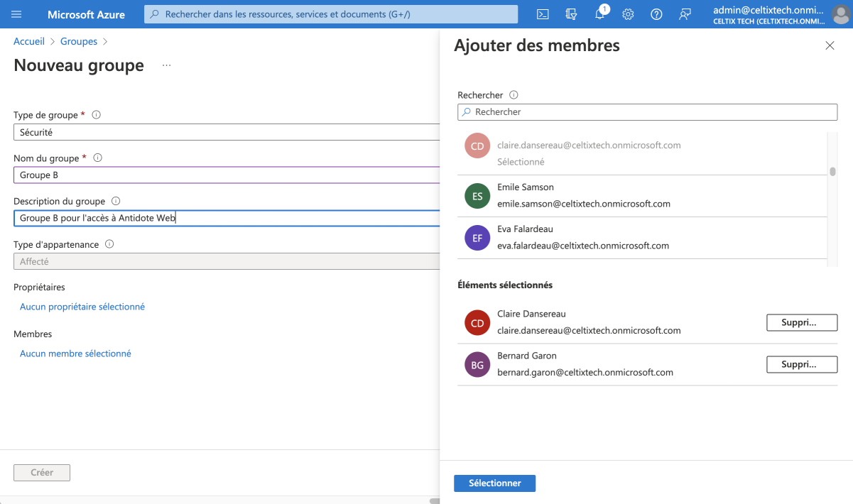
Task: Click the ES avatar for Emile Samson
Action: click(x=477, y=196)
